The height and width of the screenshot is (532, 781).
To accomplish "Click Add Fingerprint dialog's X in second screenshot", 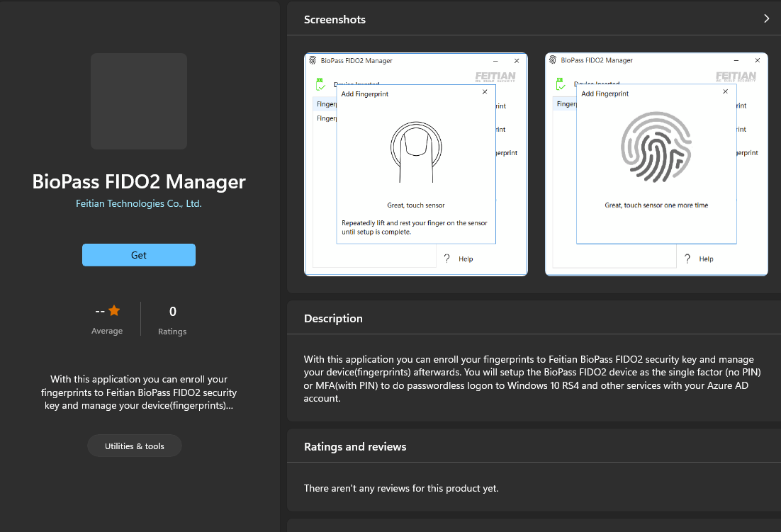I will (x=725, y=92).
